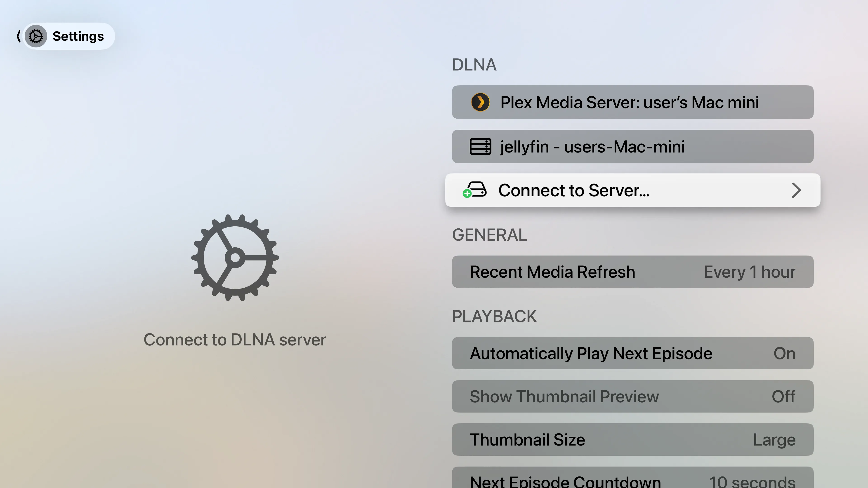This screenshot has height=488, width=868.
Task: Click the green add-server icon
Action: (x=467, y=193)
